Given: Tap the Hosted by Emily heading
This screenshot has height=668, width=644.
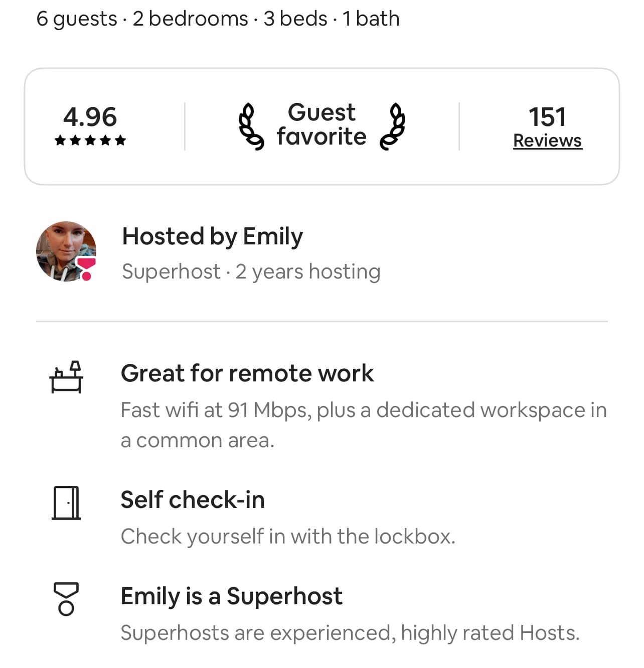Looking at the screenshot, I should (213, 236).
